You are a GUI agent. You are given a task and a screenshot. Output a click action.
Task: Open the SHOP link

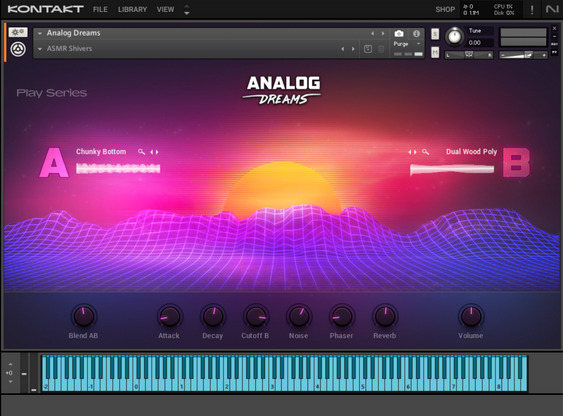tap(445, 9)
